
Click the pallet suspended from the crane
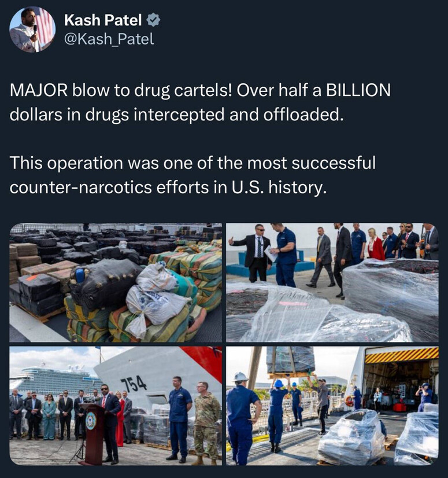click(290, 362)
